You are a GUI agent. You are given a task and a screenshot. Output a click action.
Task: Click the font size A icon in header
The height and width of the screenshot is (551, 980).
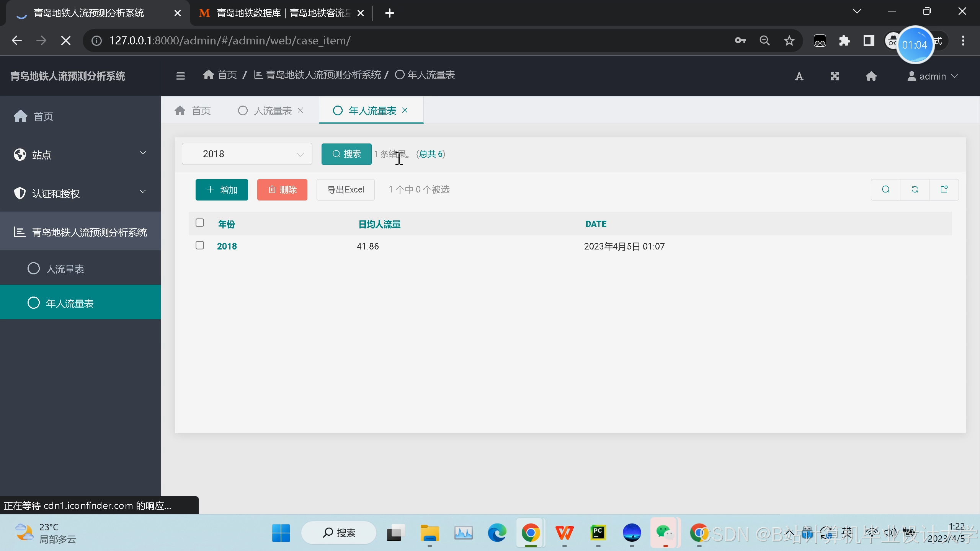(x=799, y=77)
